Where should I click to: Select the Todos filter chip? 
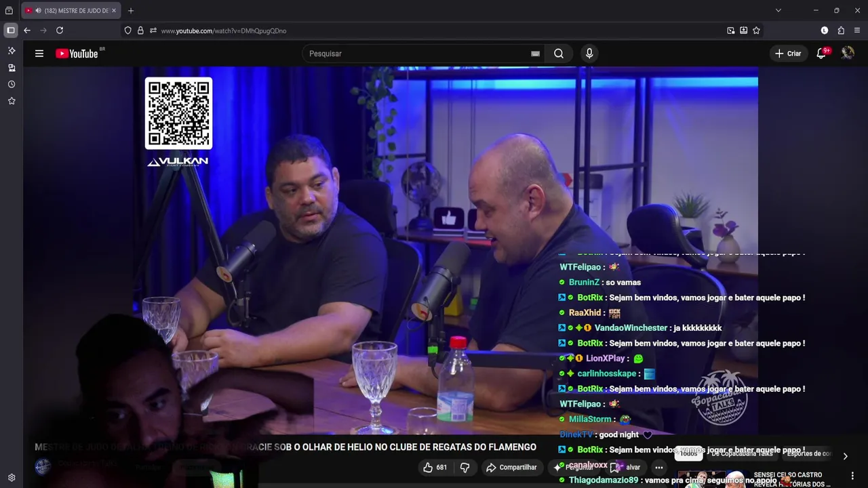[688, 453]
